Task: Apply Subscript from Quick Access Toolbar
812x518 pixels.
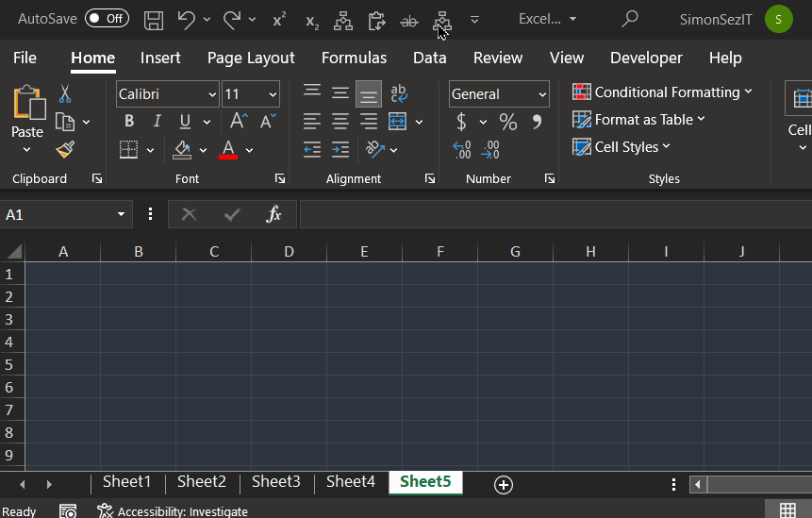Action: click(x=312, y=22)
